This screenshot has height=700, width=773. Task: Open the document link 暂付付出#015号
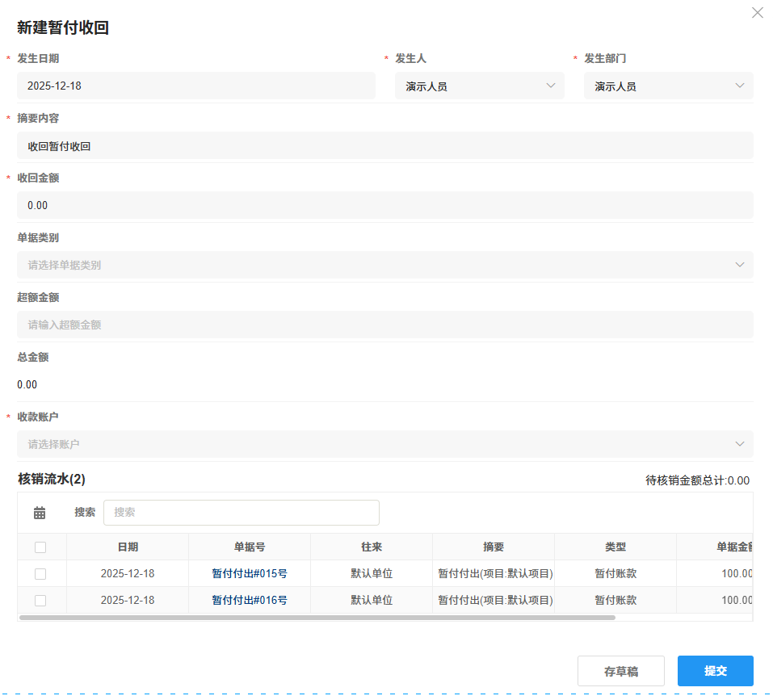pos(249,573)
